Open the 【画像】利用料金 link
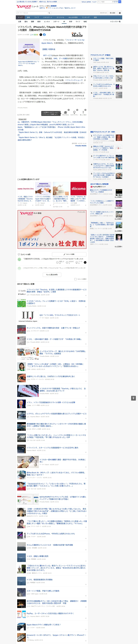This screenshot has height=644, width=138. coord(49,49)
